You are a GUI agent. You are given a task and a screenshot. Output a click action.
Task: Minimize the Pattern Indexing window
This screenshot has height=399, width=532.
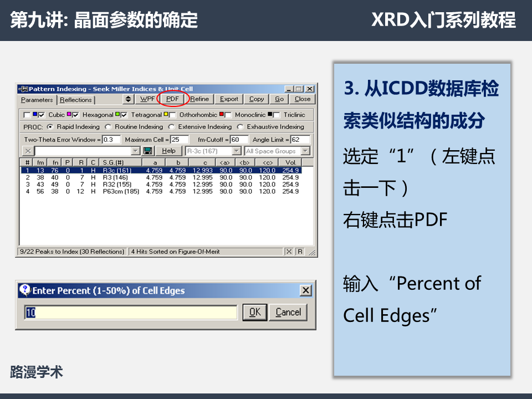tap(289, 89)
